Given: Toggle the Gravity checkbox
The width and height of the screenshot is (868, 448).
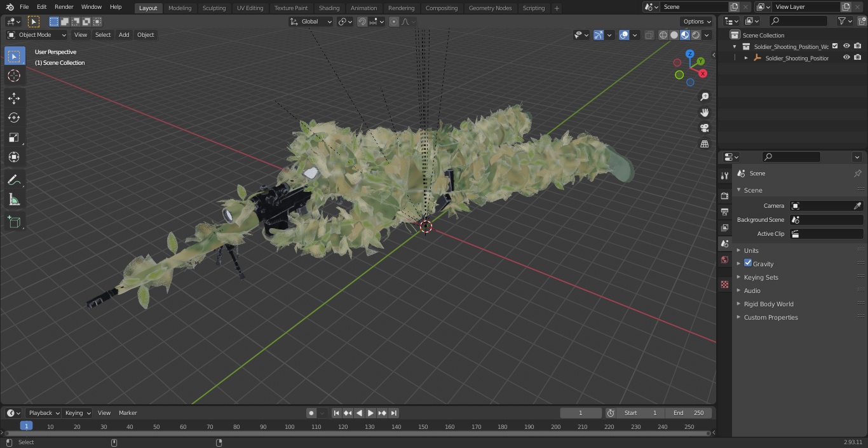Looking at the screenshot, I should point(748,263).
